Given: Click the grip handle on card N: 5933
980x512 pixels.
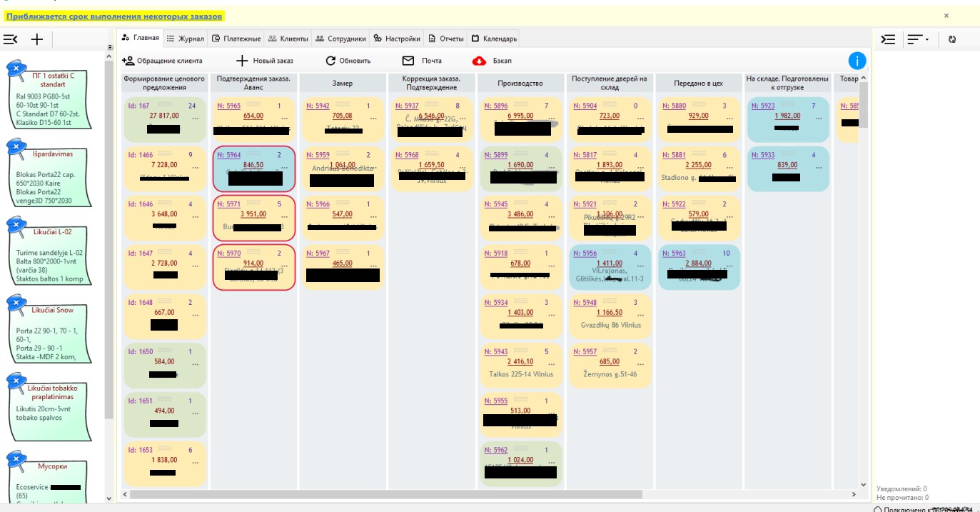Looking at the screenshot, I should click(x=787, y=153).
